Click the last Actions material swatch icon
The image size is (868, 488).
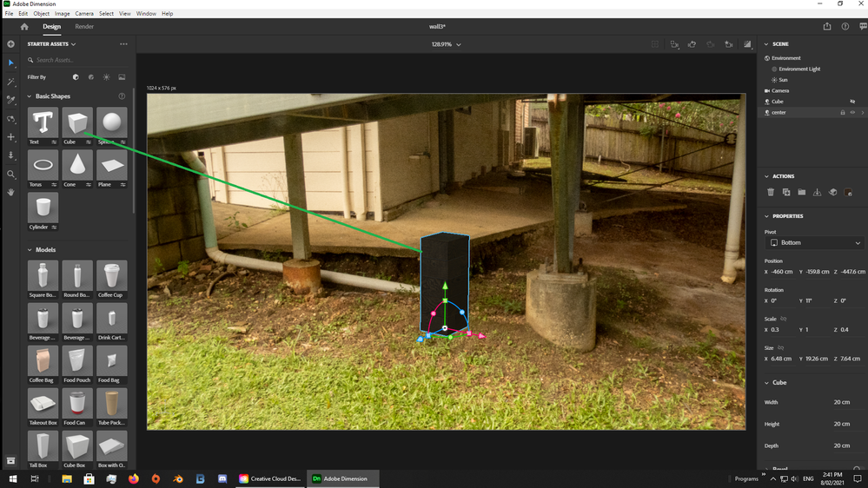(x=848, y=192)
